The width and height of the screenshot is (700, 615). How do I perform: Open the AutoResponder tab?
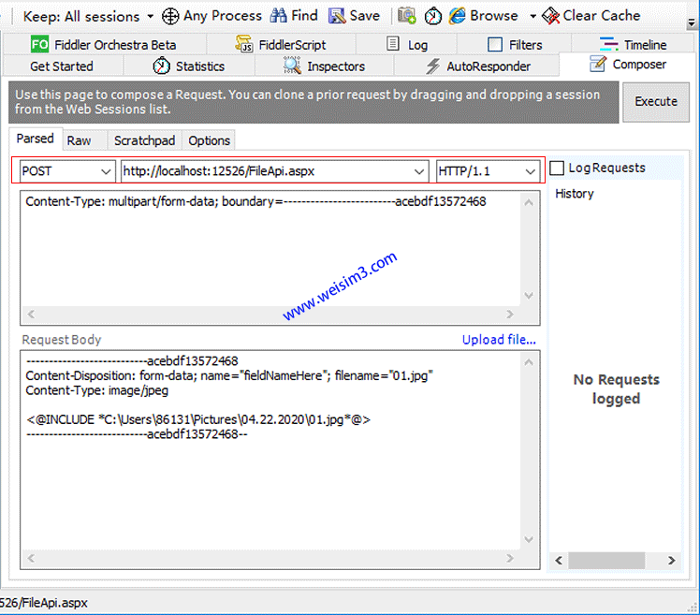477,66
